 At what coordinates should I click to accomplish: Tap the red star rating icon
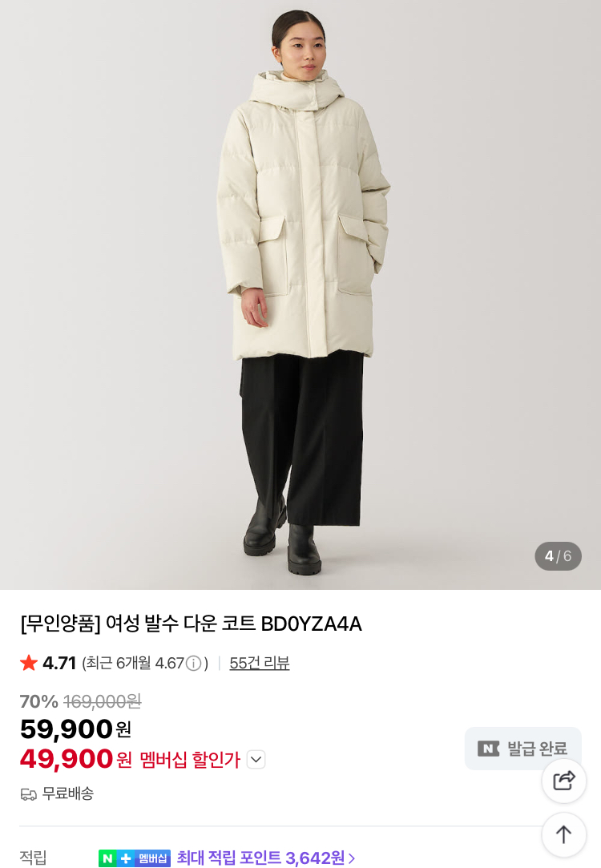pyautogui.click(x=29, y=663)
